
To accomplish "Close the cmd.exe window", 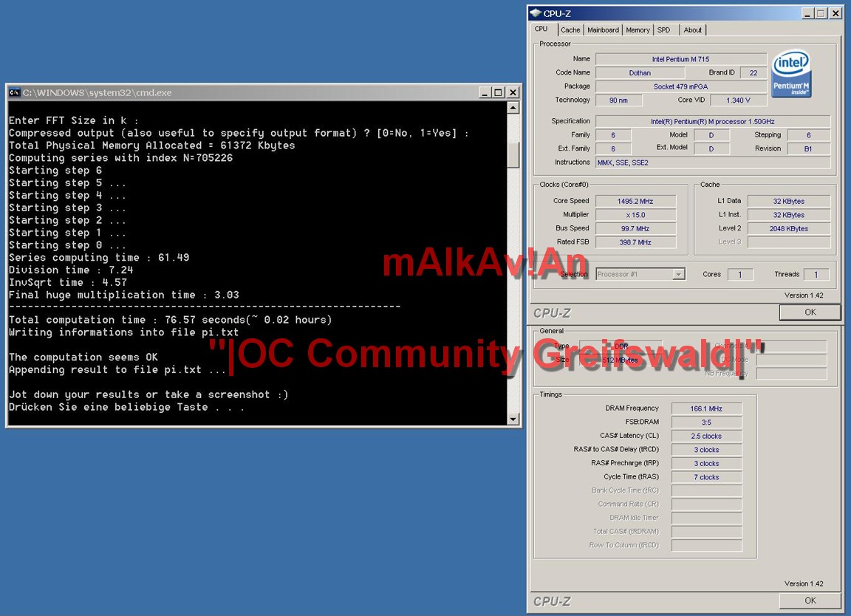I will coord(513,93).
